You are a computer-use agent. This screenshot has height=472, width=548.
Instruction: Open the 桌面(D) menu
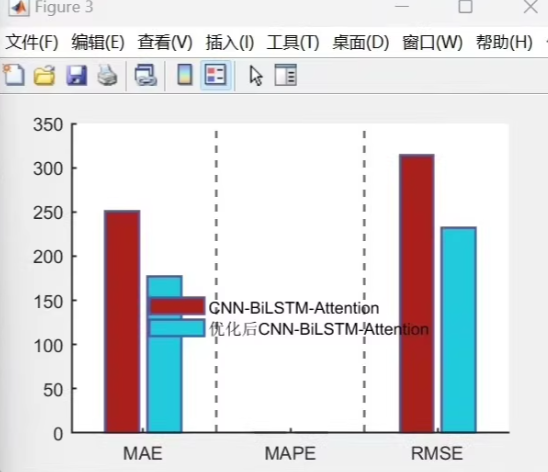coord(360,42)
